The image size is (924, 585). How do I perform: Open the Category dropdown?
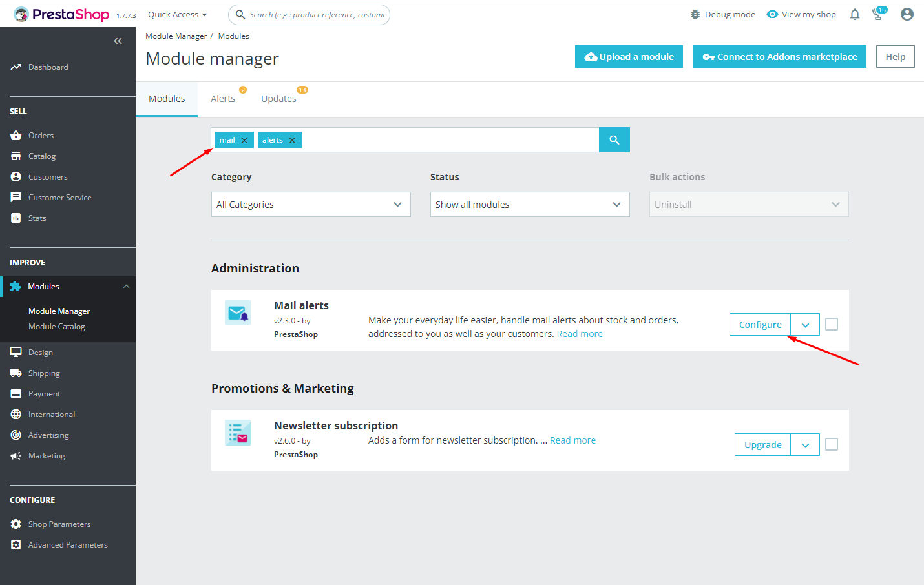311,204
